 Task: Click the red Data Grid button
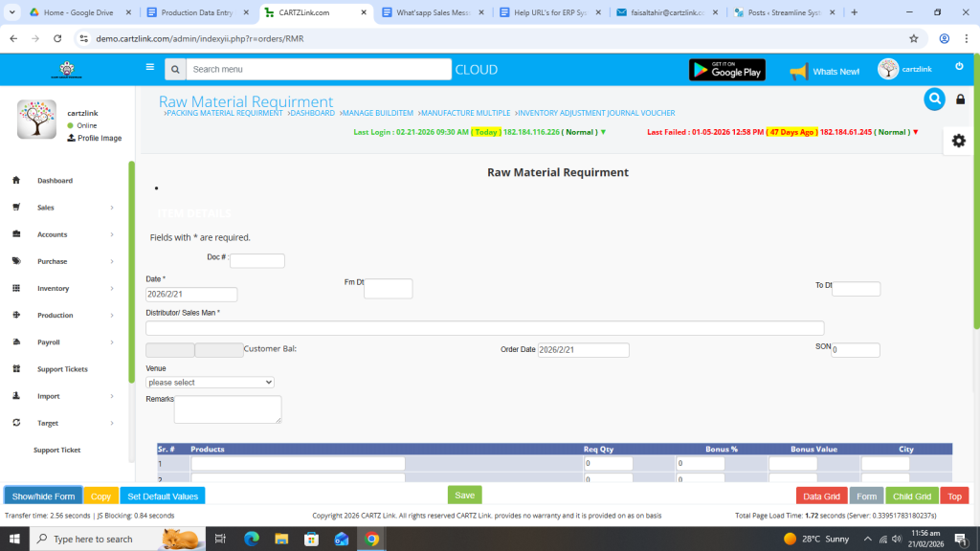click(x=821, y=496)
